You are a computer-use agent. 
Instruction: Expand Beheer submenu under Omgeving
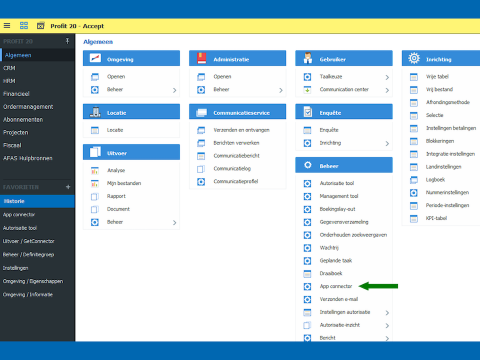174,90
